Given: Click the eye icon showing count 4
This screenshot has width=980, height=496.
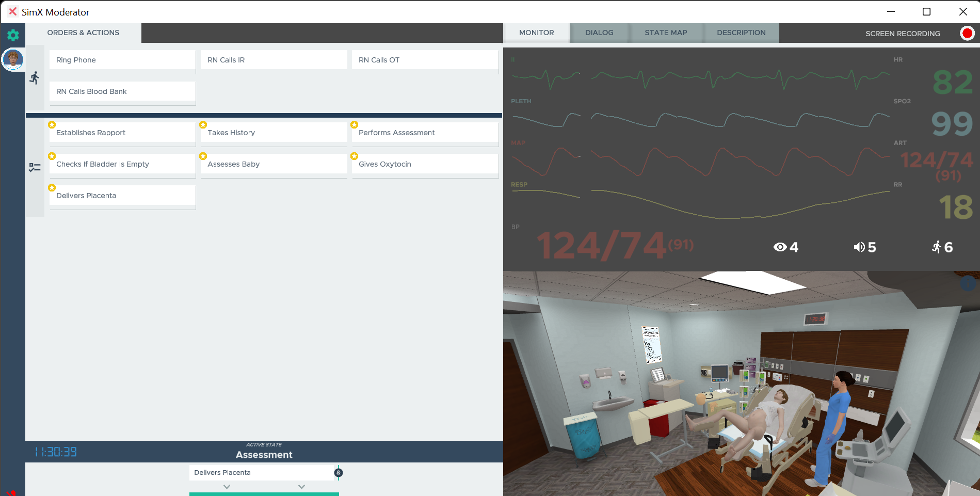Looking at the screenshot, I should (780, 247).
